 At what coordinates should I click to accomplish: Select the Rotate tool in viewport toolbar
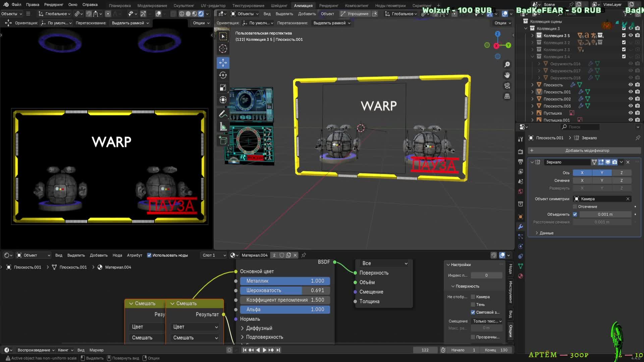click(223, 75)
